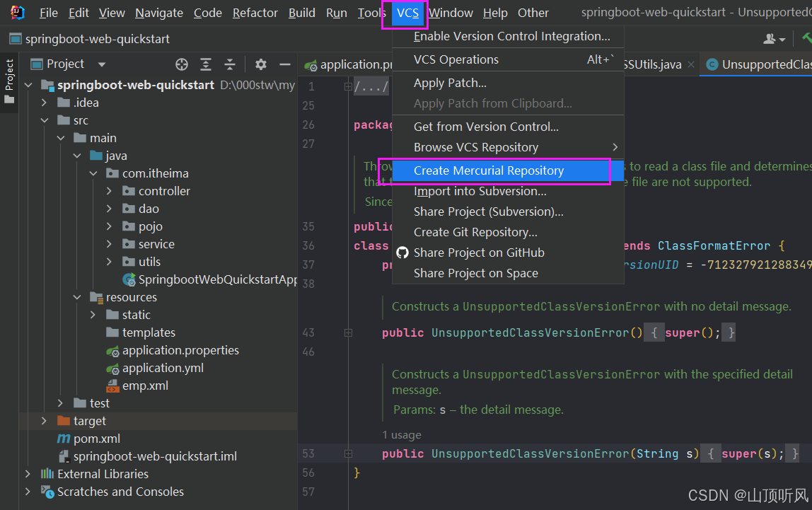The height and width of the screenshot is (510, 812).
Task: Expand the .idea folder
Action: pos(45,103)
